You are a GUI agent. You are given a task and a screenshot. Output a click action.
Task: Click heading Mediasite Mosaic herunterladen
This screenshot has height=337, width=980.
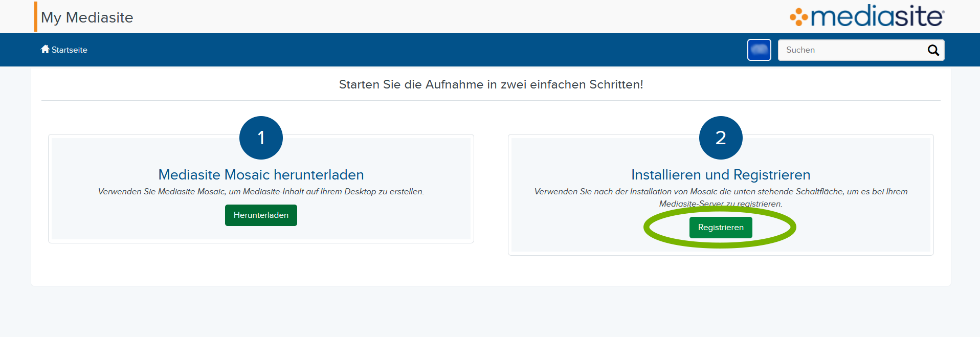[261, 174]
